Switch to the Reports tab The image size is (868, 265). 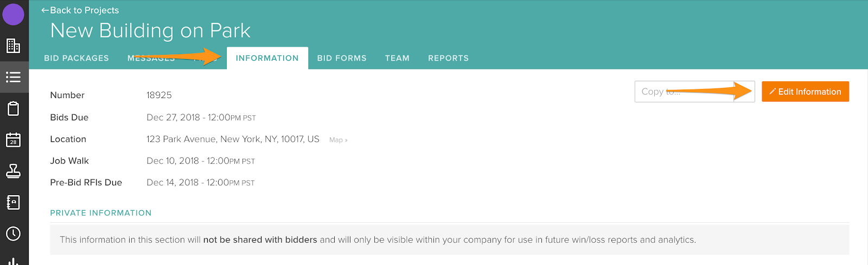(x=448, y=58)
